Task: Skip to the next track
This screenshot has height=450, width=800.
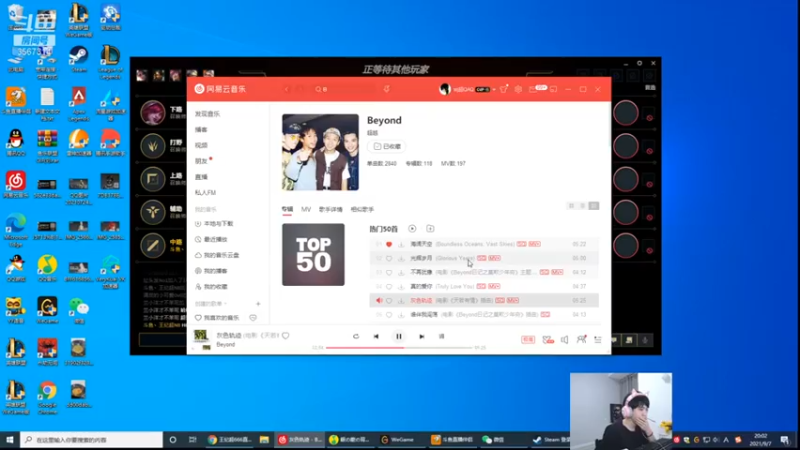Action: click(x=421, y=337)
